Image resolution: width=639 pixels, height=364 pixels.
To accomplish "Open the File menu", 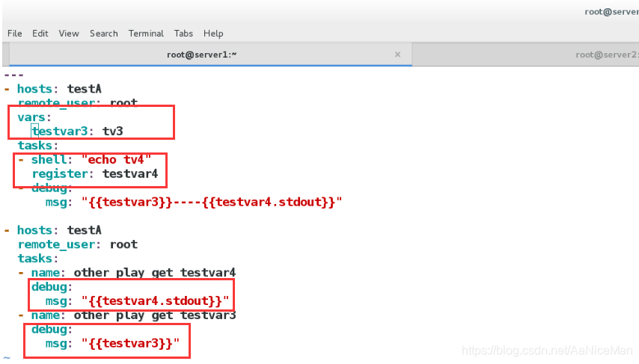I will point(15,34).
